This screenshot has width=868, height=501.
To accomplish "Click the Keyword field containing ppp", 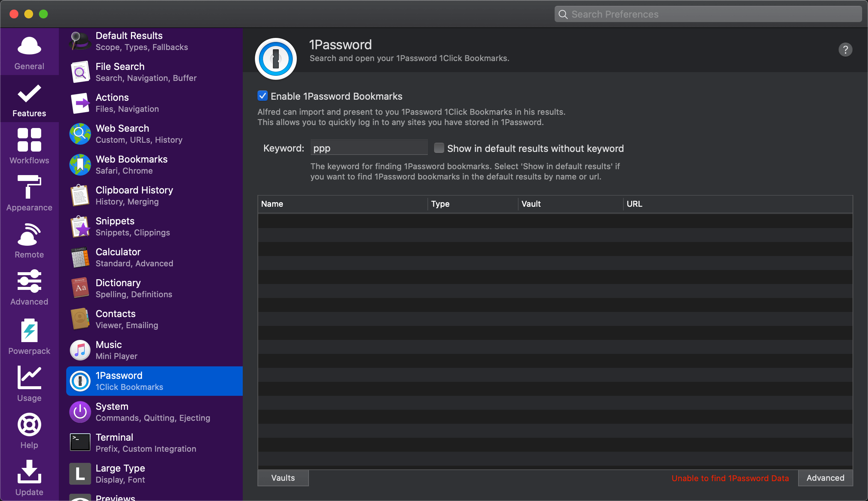I will (x=369, y=148).
